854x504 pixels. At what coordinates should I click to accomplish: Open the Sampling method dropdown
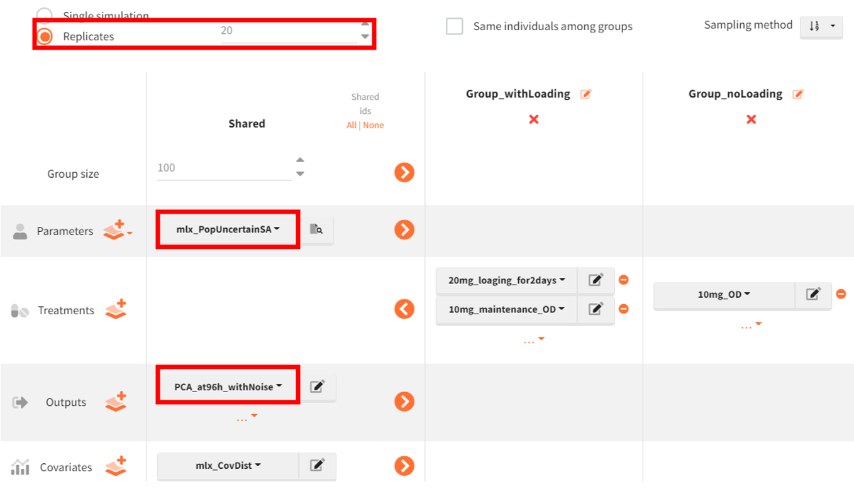(821, 26)
